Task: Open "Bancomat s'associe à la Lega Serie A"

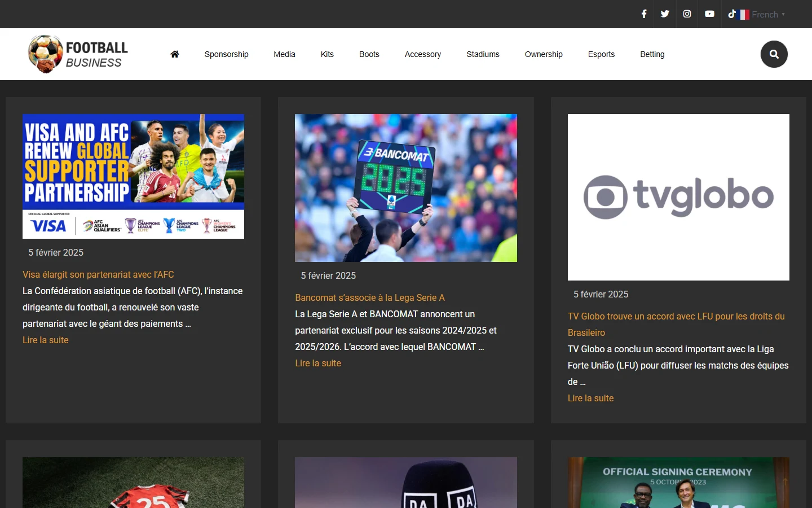Action: 370,298
